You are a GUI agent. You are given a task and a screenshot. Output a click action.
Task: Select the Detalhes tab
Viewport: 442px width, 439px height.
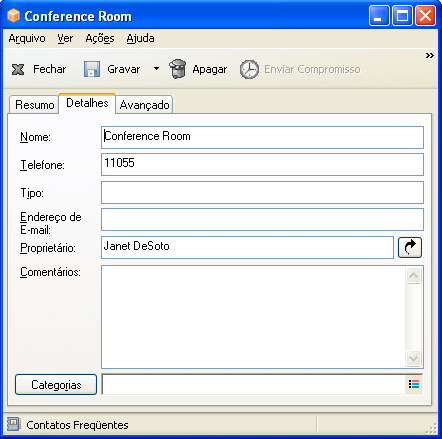click(87, 103)
